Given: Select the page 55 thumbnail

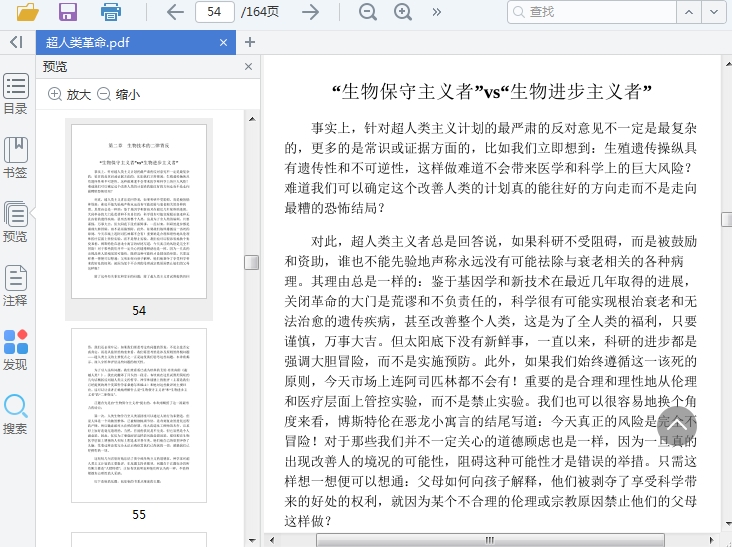Looking at the screenshot, I should (x=139, y=415).
